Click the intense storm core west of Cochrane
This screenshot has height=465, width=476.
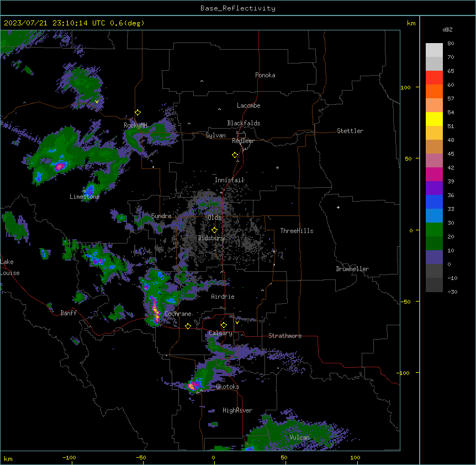pyautogui.click(x=155, y=310)
